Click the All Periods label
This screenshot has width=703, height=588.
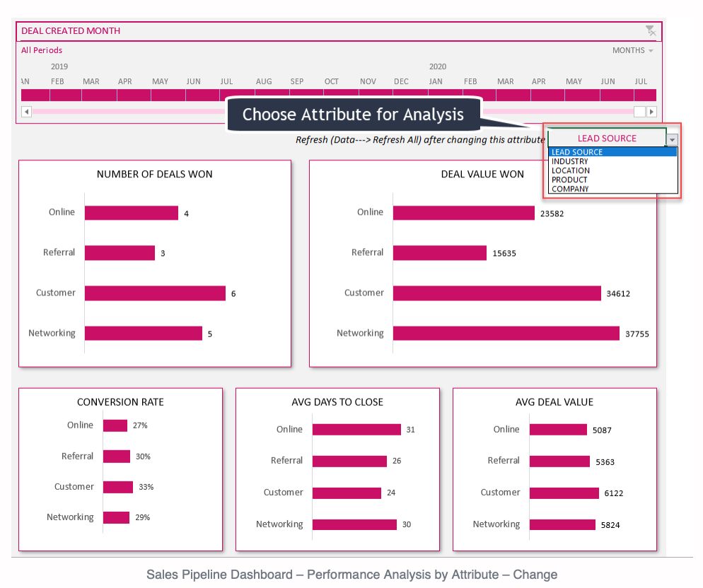pyautogui.click(x=42, y=50)
